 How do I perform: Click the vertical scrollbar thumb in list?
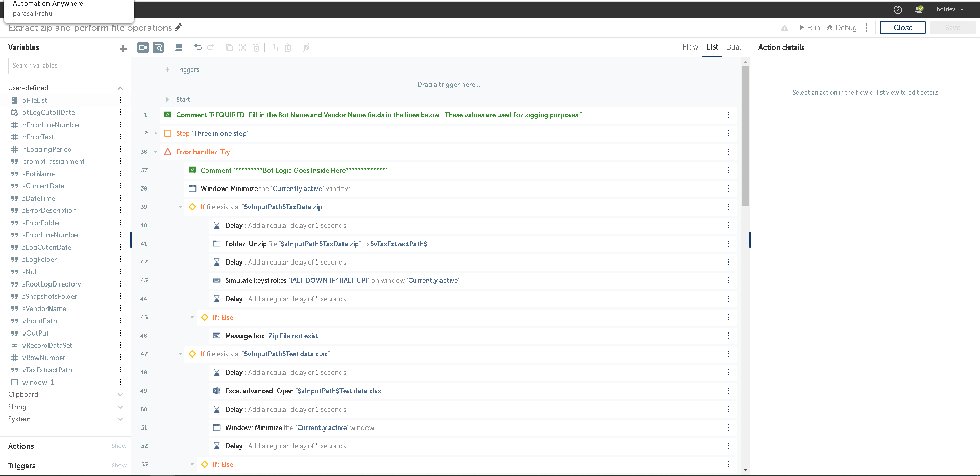(x=745, y=136)
